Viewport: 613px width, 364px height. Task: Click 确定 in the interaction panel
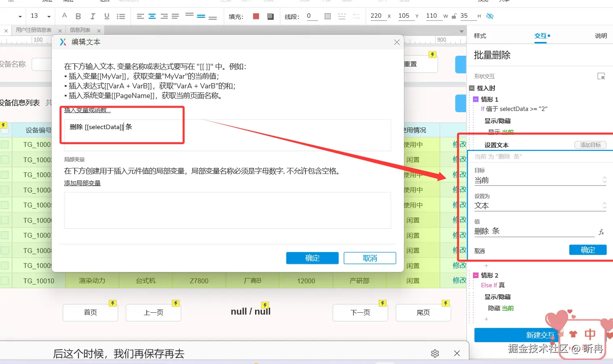588,250
